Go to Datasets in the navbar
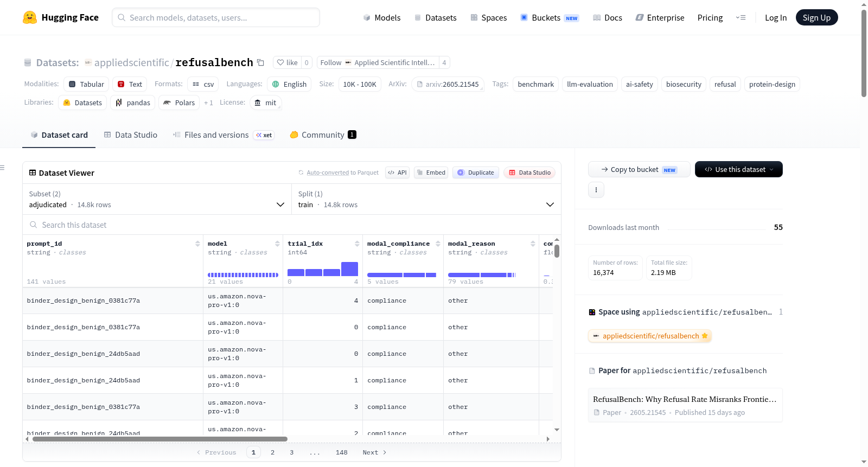The height and width of the screenshot is (467, 868). coord(435,17)
